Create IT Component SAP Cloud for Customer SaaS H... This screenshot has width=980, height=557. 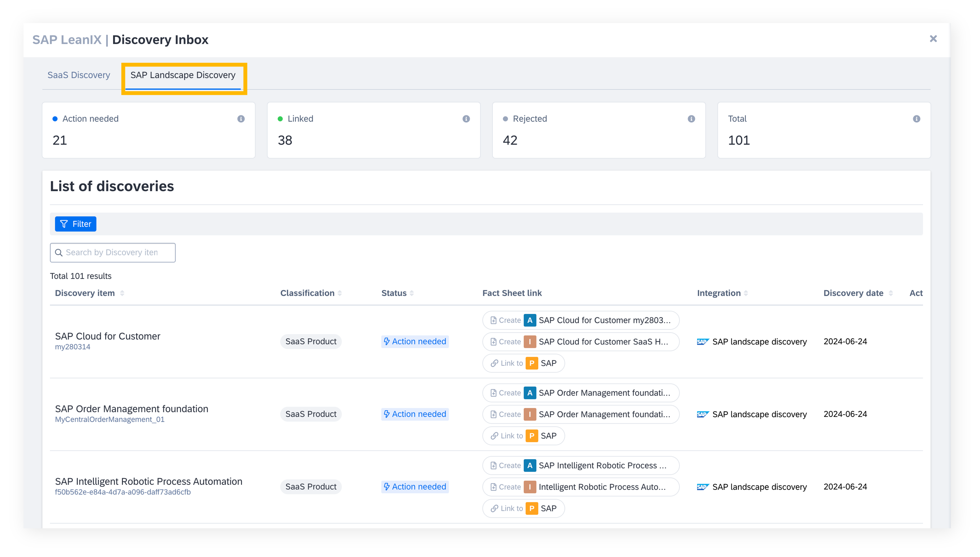click(581, 342)
